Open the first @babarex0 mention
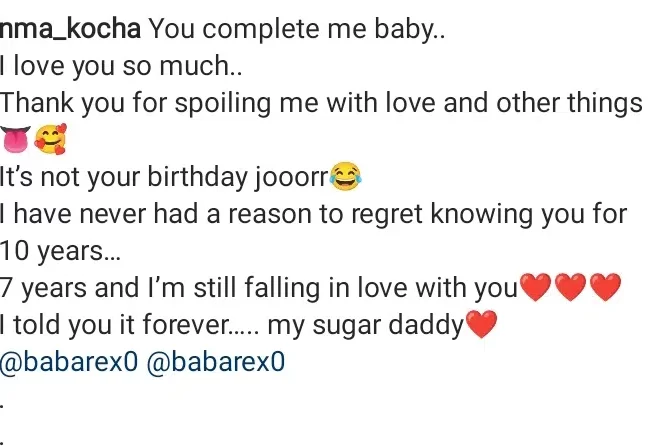 (x=70, y=362)
